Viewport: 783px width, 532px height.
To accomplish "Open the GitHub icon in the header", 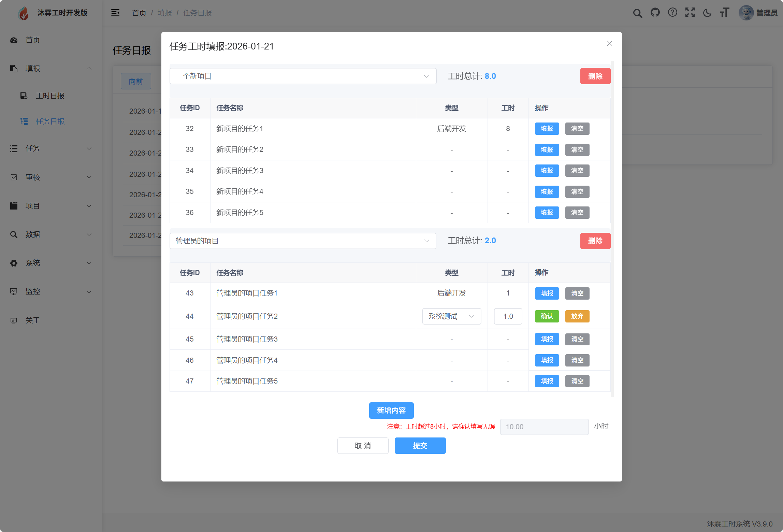I will click(x=655, y=13).
